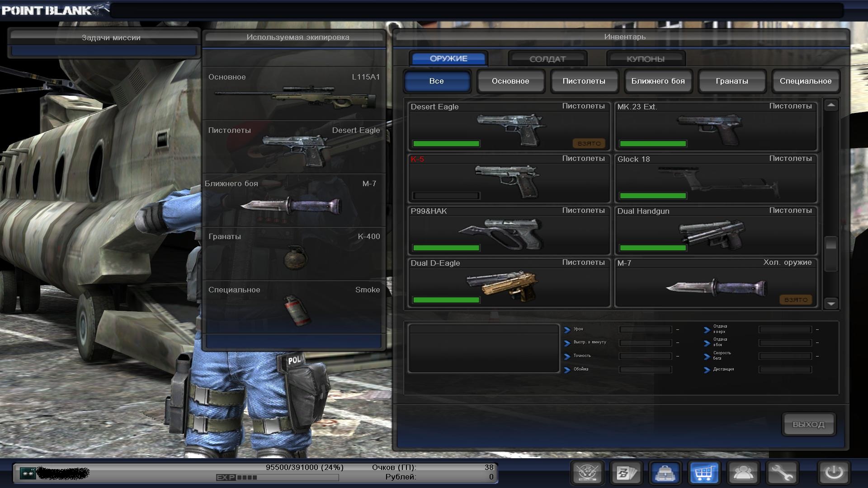Filter inventory by Ближнего боя
Screen dimensions: 868x488
(658, 81)
